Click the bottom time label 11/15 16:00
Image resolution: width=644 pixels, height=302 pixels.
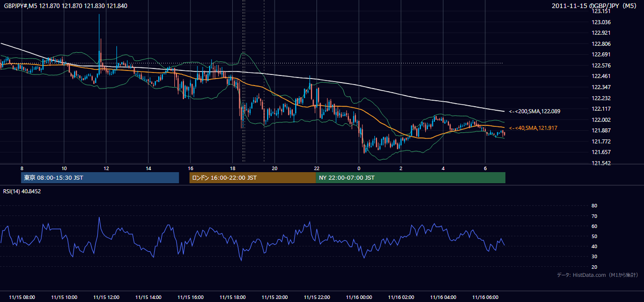click(x=190, y=297)
